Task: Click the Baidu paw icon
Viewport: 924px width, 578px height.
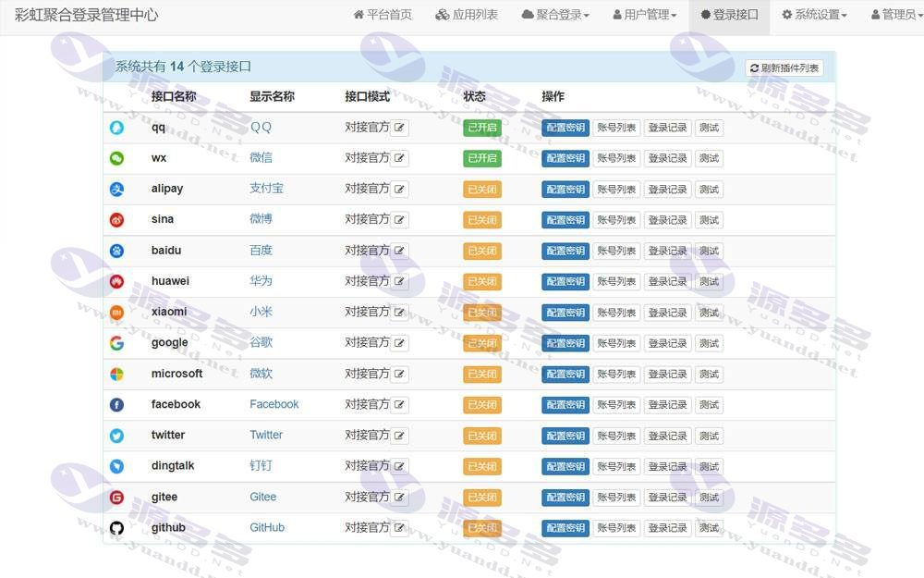Action: pyautogui.click(x=116, y=251)
